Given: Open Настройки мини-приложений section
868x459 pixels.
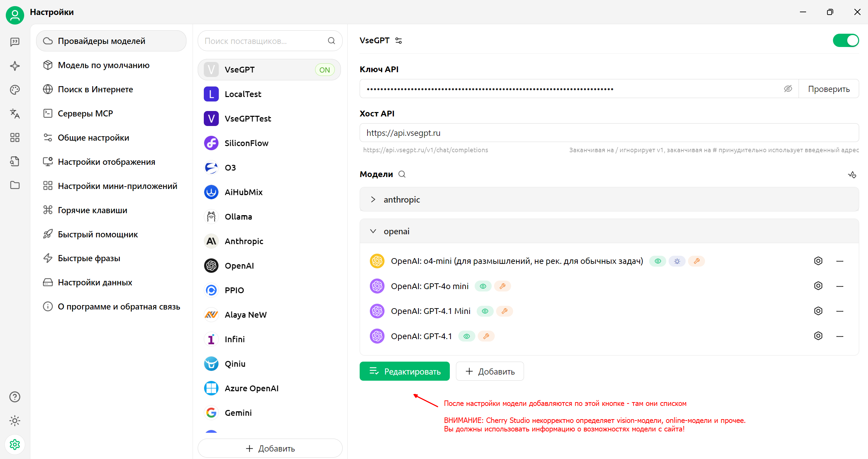Looking at the screenshot, I should point(111,186).
